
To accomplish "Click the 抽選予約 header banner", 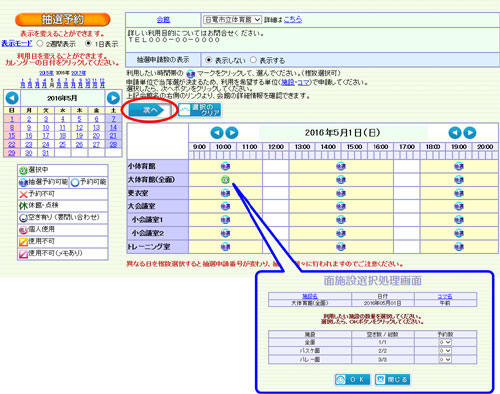I will tap(63, 20).
